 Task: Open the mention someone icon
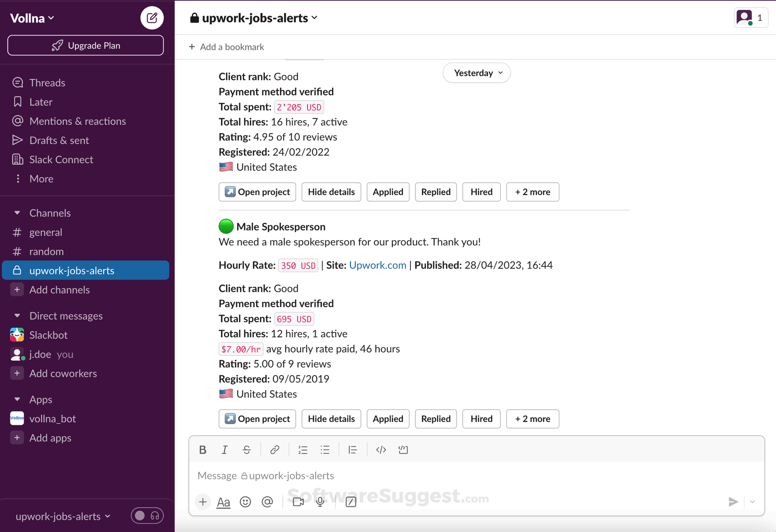click(267, 502)
